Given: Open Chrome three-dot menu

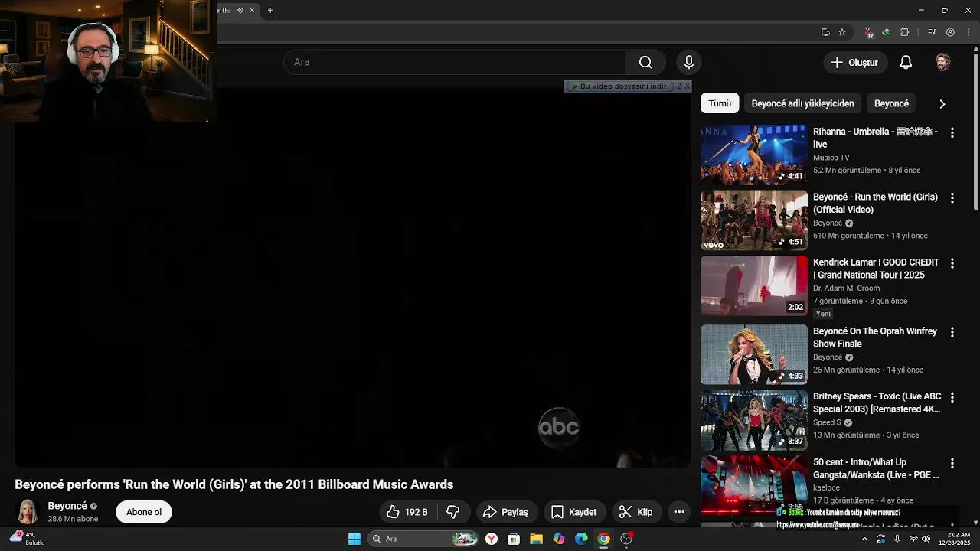Looking at the screenshot, I should pyautogui.click(x=969, y=32).
